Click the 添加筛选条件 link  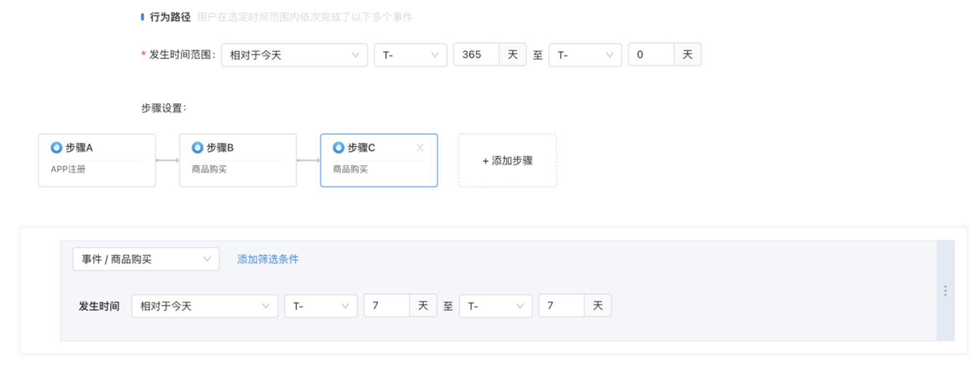point(268,259)
